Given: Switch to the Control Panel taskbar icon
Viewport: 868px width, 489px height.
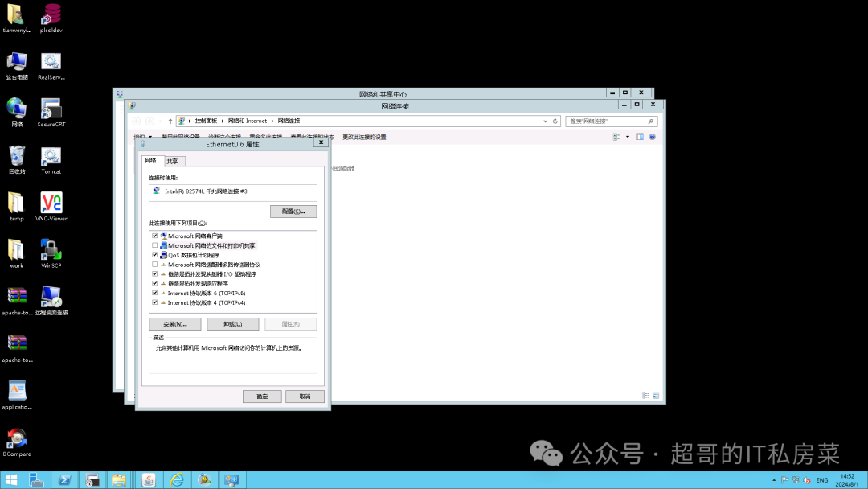Looking at the screenshot, I should (x=231, y=480).
